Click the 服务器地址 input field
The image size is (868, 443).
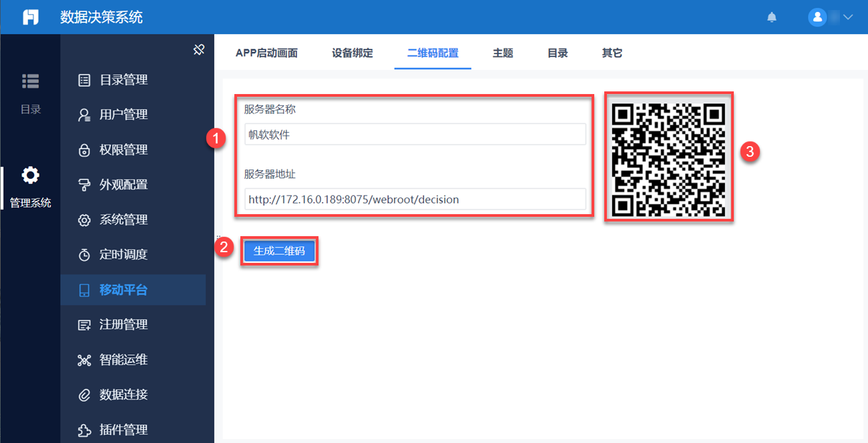click(x=415, y=199)
